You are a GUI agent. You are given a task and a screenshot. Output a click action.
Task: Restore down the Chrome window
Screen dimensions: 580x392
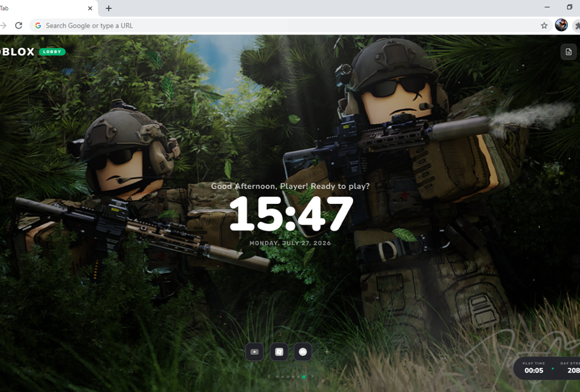point(570,7)
